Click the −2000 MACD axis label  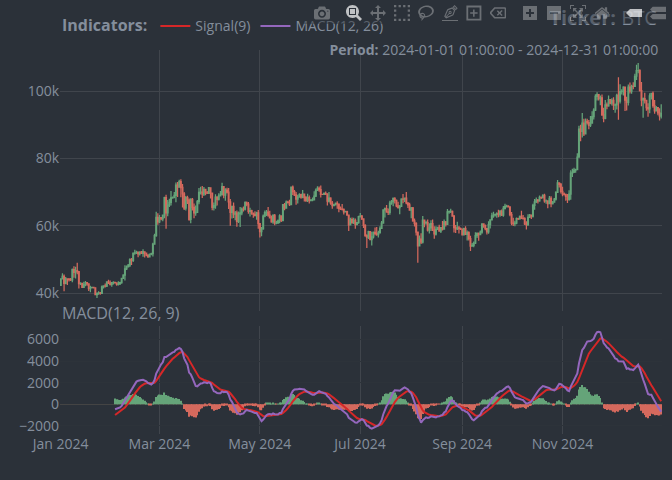click(39, 426)
